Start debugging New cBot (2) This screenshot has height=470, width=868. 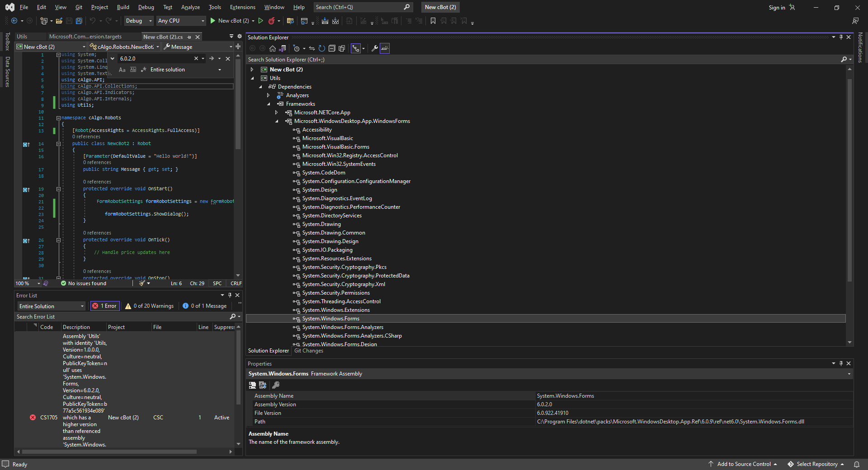coord(230,21)
